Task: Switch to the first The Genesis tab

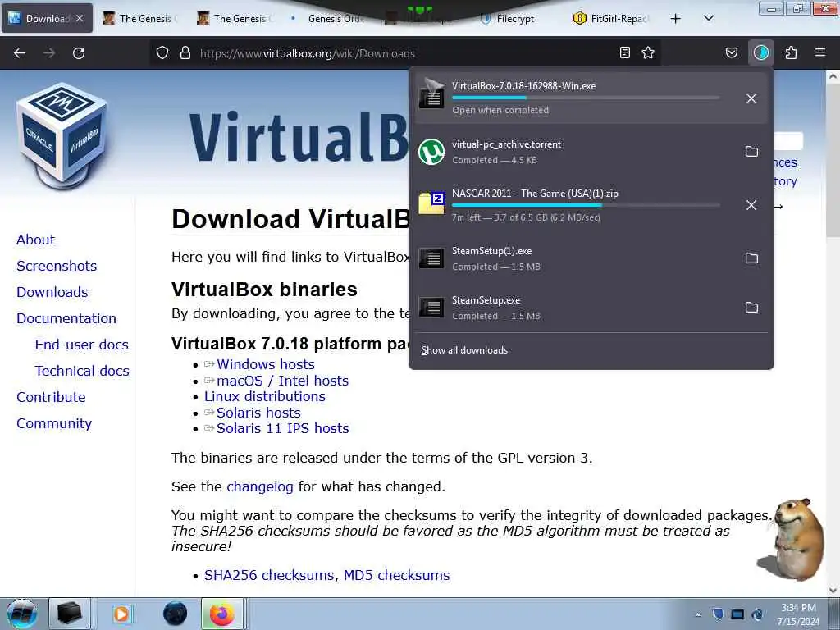Action: pos(140,19)
